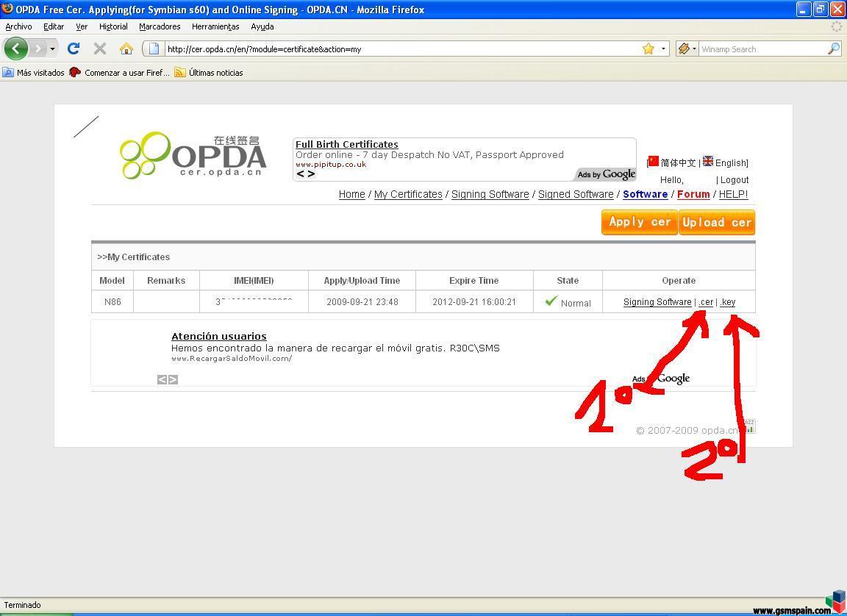Click the www.RecargarSaldoMovil.com ad URL
847x616 pixels.
[232, 359]
